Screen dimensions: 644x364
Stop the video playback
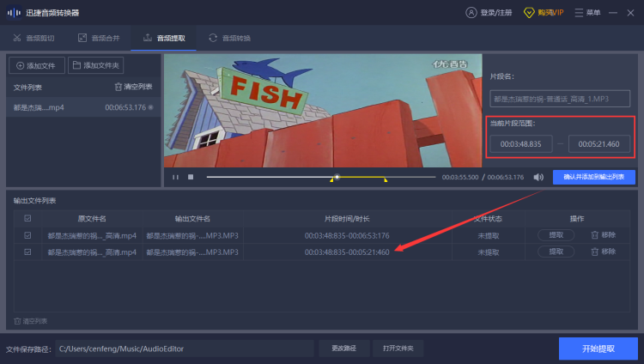pyautogui.click(x=191, y=177)
